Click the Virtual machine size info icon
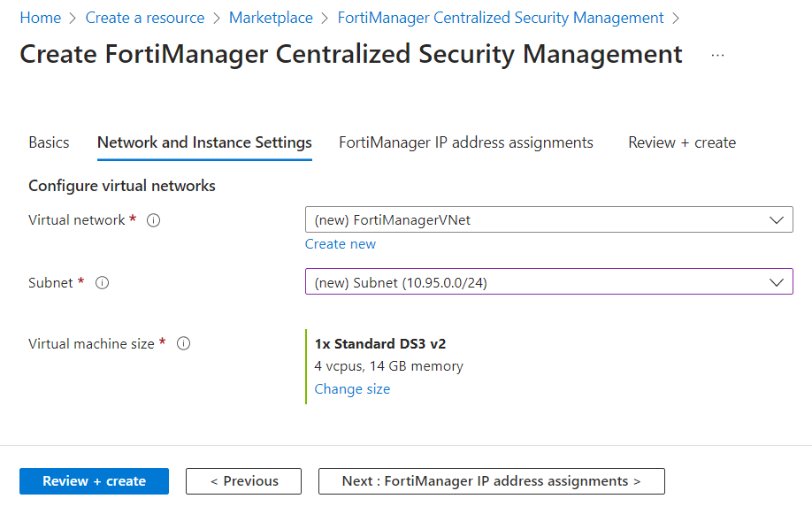 [x=184, y=344]
